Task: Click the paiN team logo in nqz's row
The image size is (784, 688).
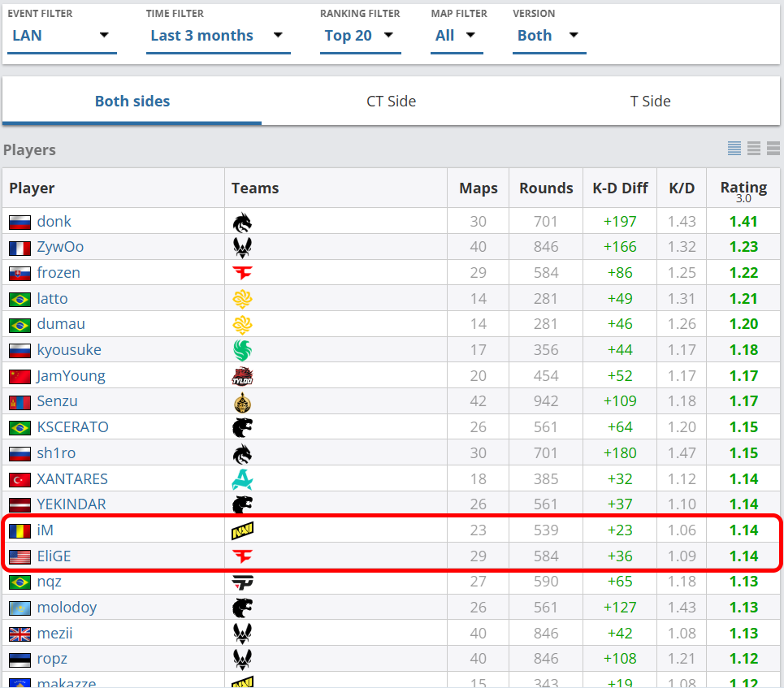Action: pos(242,582)
